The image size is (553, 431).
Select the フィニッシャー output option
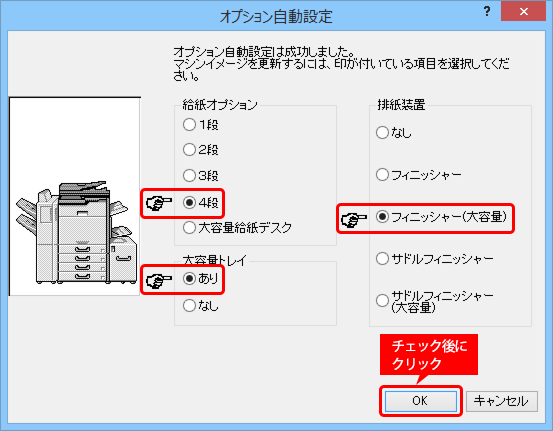pyautogui.click(x=419, y=175)
